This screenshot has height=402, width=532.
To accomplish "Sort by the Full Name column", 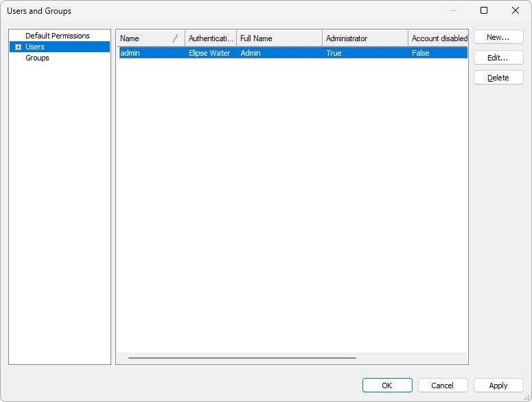I will click(279, 38).
